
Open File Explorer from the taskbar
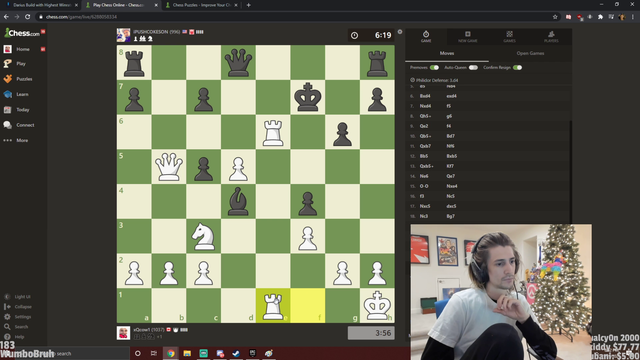187,353
